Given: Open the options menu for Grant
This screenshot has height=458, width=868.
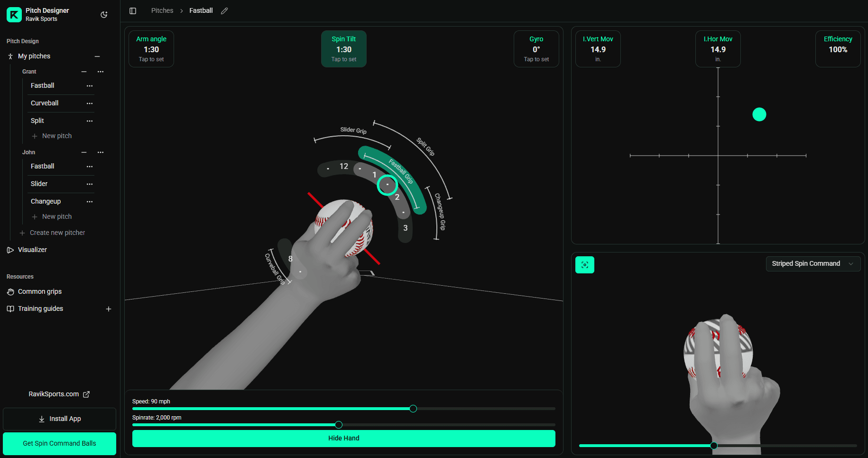Looking at the screenshot, I should pos(100,71).
